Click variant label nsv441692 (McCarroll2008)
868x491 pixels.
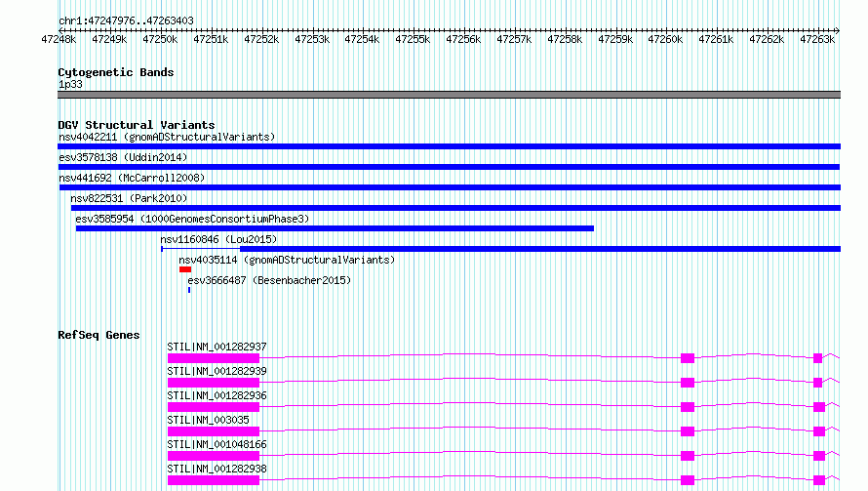pos(132,178)
